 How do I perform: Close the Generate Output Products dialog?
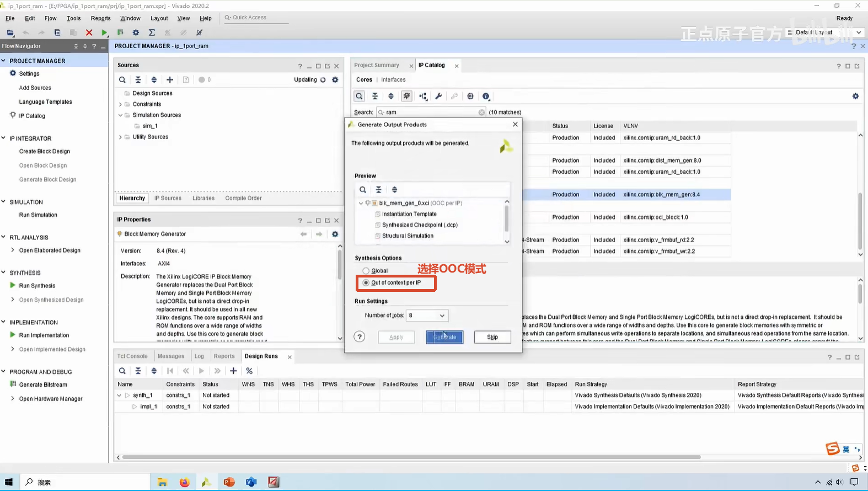(515, 125)
